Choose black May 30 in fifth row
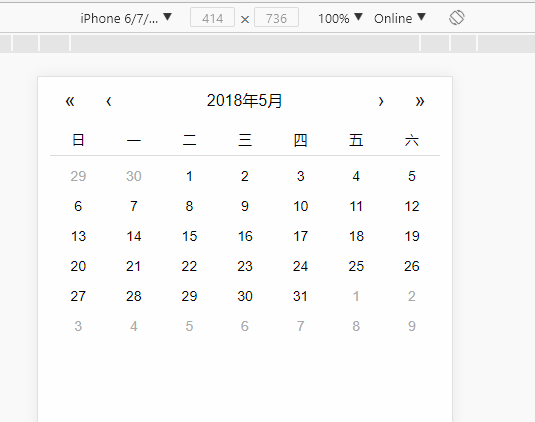Viewport: 535px width, 422px height. pos(245,296)
